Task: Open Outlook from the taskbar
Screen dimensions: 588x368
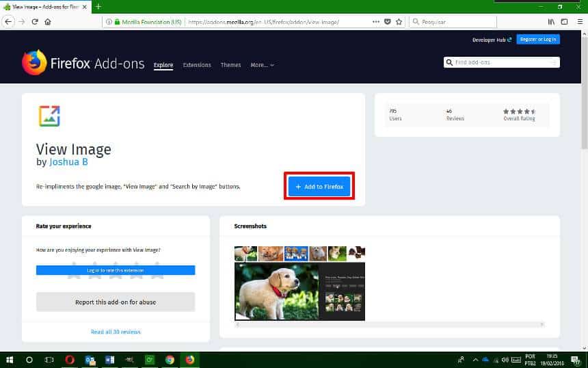Action: [x=90, y=360]
